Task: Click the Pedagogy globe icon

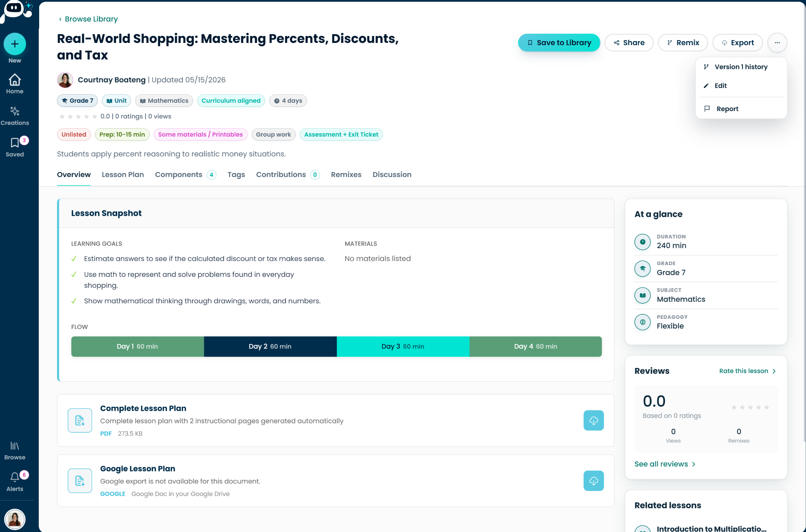Action: [642, 322]
